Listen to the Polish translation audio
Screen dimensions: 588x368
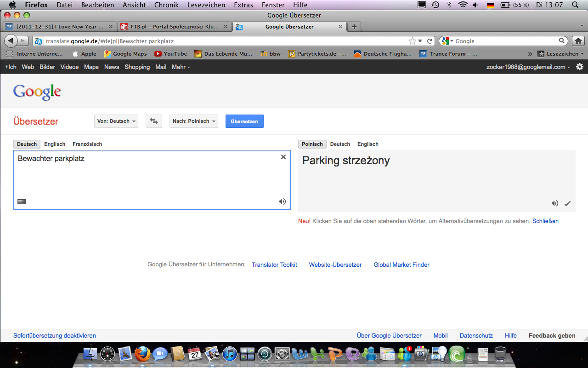(555, 203)
